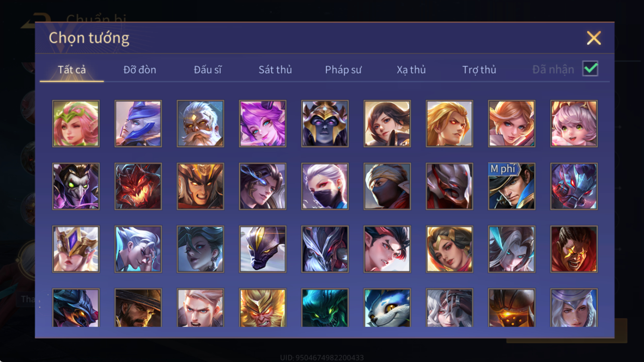Select the pink-haired elf hero portrait

76,123
